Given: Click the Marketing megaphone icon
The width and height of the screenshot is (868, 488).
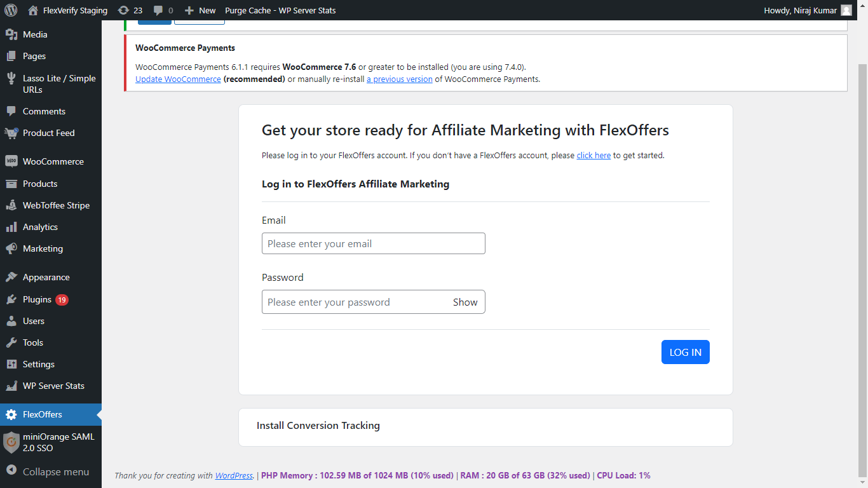Looking at the screenshot, I should click(x=11, y=248).
